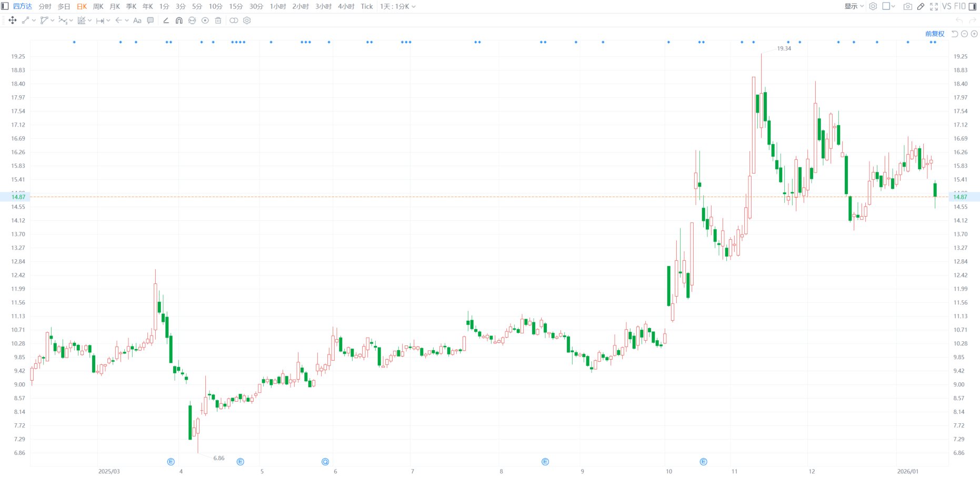Switch to the 季K quarterly tab
Screen dimensions: 980x478
[132, 6]
